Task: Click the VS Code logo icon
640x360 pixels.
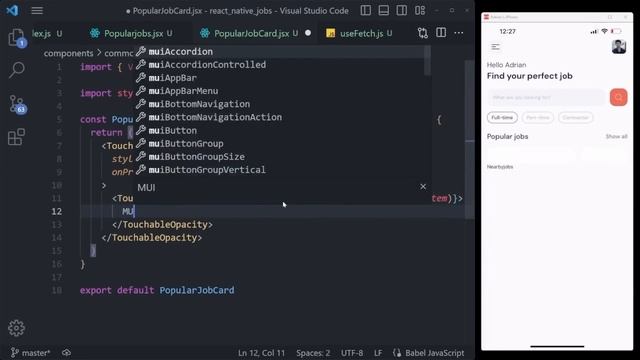Action: click(x=12, y=10)
